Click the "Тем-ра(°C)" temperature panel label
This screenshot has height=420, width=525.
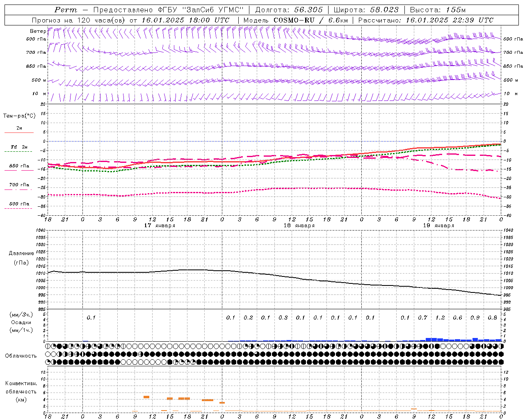pos(19,116)
